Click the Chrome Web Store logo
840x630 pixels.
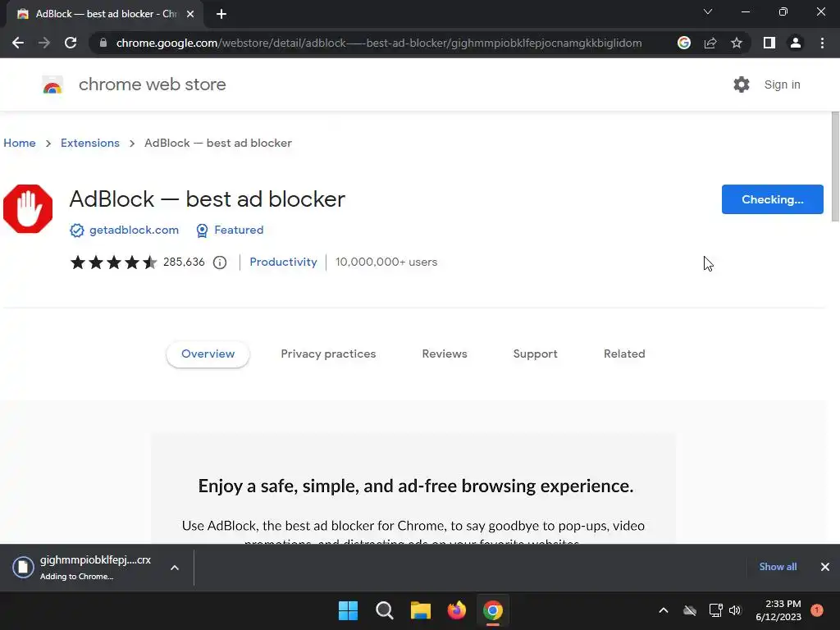click(x=52, y=84)
